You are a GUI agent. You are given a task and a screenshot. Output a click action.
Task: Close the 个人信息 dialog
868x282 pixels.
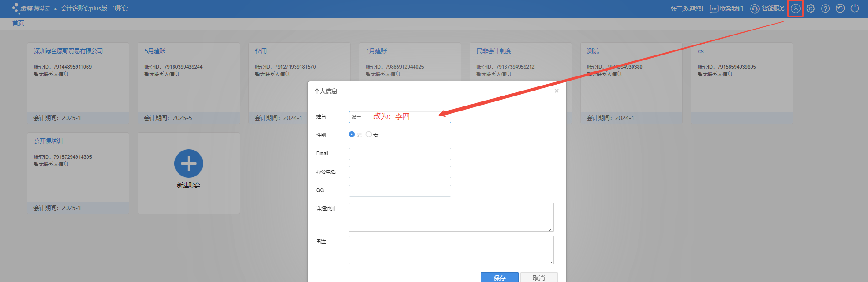[x=557, y=91]
